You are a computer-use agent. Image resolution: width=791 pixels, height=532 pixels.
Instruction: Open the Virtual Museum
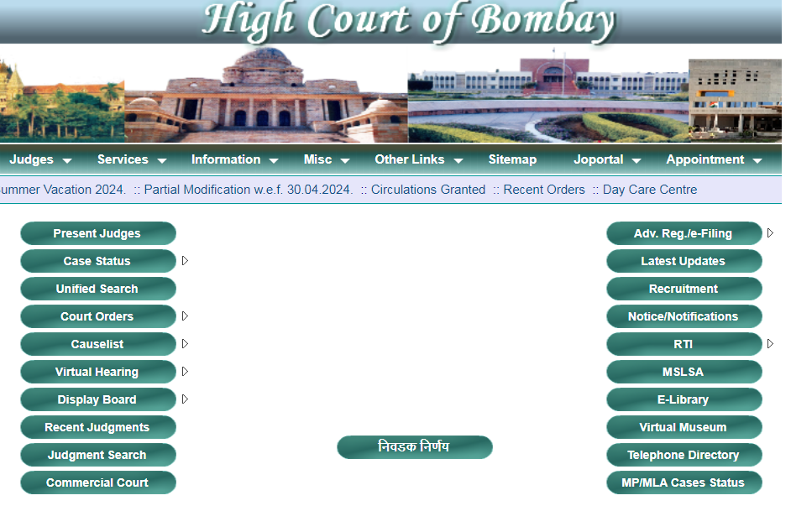point(684,428)
